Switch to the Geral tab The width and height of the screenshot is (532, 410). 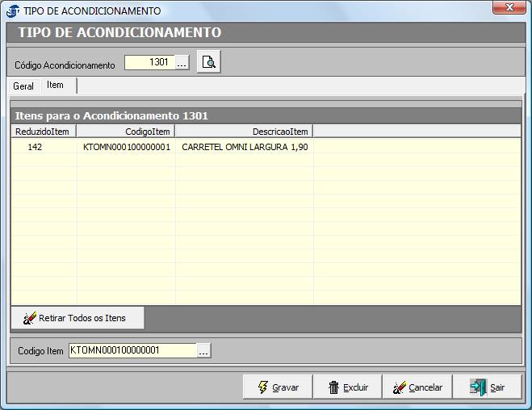23,86
